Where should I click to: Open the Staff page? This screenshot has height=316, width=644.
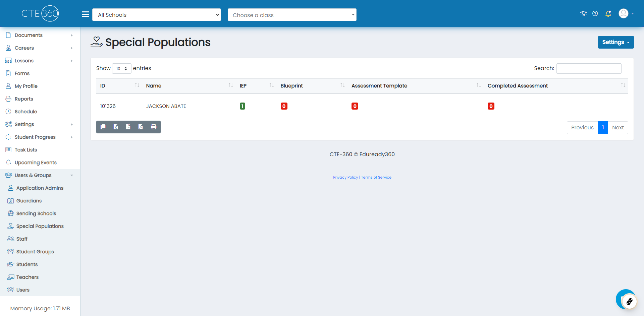(x=22, y=239)
